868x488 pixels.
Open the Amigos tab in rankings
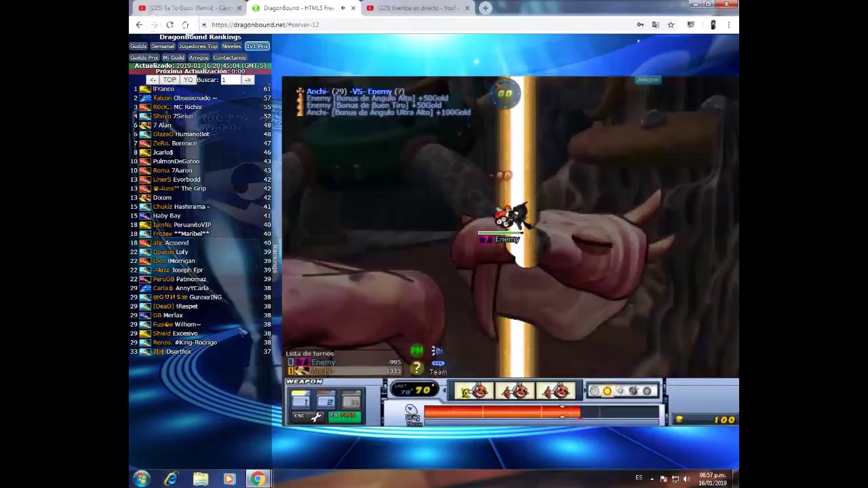pyautogui.click(x=199, y=58)
